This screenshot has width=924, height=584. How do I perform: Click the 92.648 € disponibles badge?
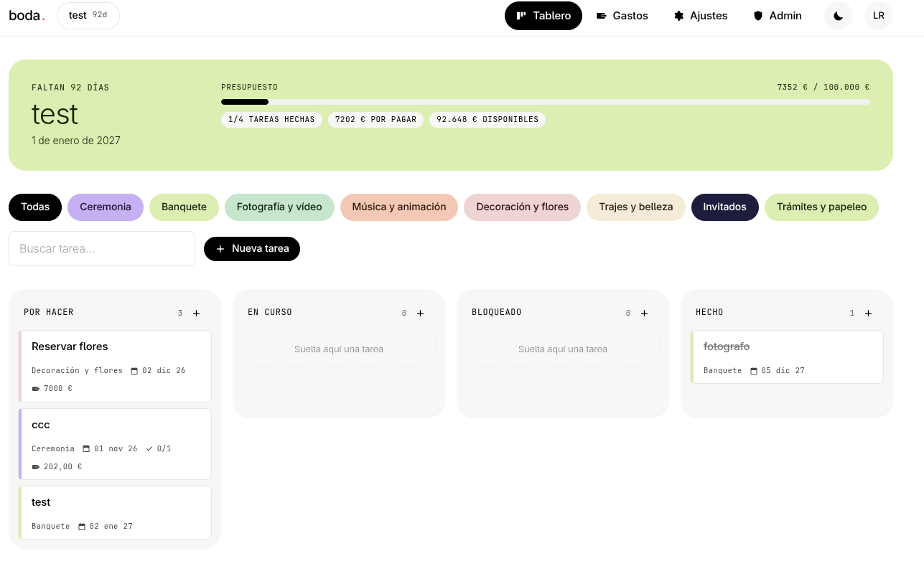click(x=487, y=120)
